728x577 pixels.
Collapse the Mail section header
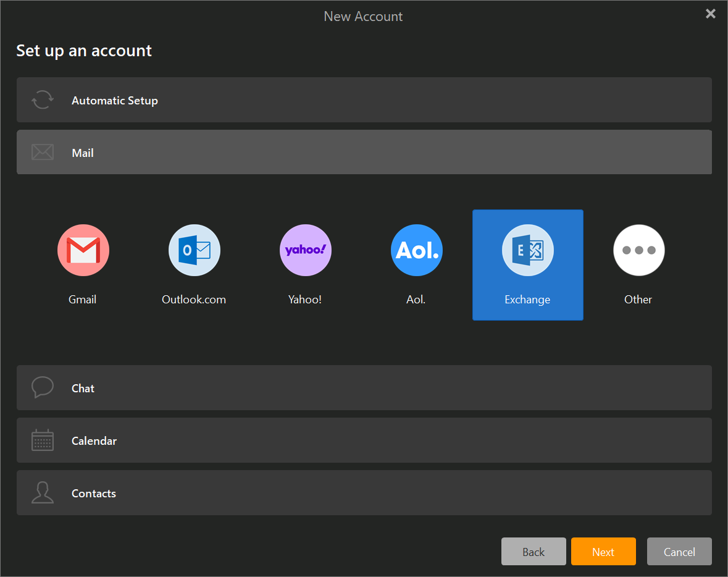tap(364, 153)
